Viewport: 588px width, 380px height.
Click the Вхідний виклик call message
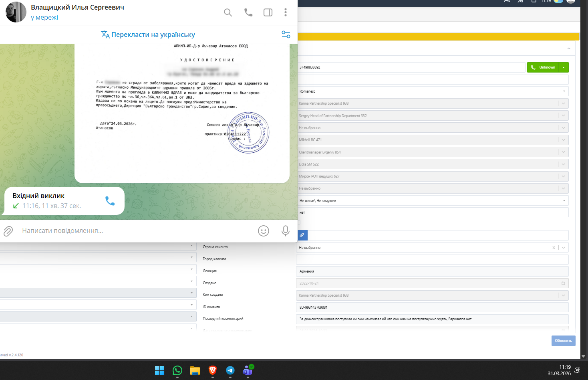[64, 201]
